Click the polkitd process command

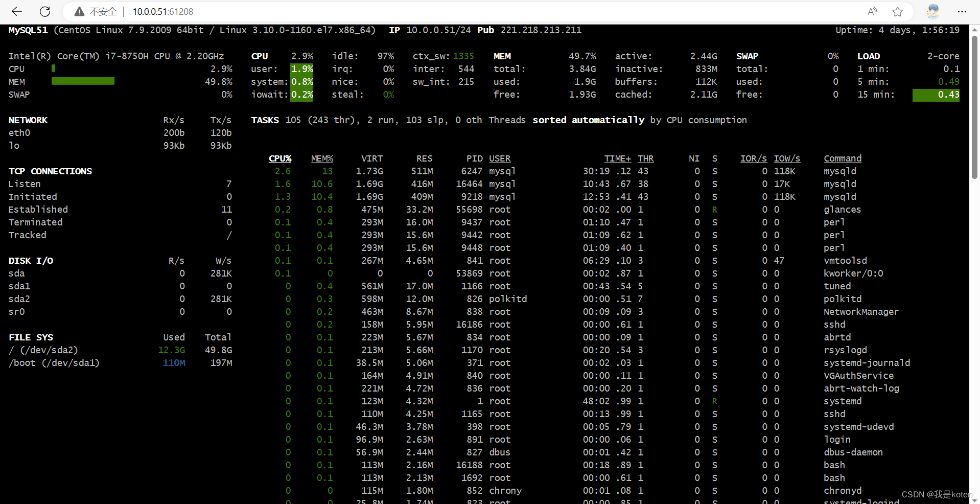click(x=843, y=299)
